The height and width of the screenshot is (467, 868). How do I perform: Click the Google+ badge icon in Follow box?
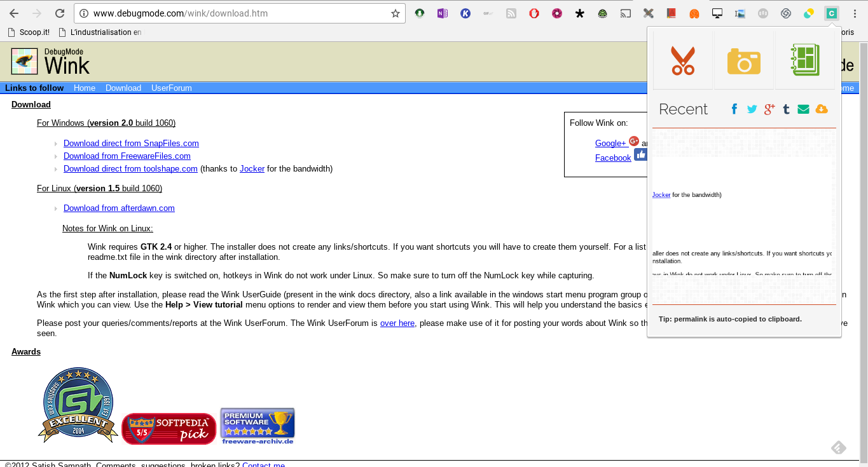(634, 141)
